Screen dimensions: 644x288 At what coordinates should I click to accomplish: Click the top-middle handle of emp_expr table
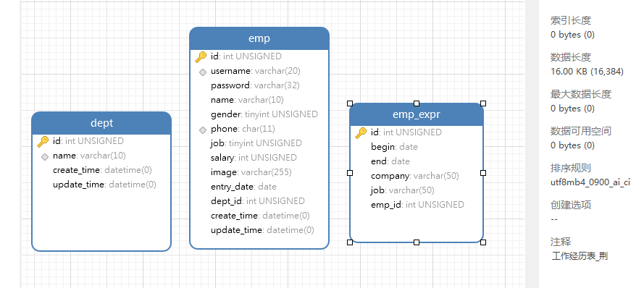(417, 103)
